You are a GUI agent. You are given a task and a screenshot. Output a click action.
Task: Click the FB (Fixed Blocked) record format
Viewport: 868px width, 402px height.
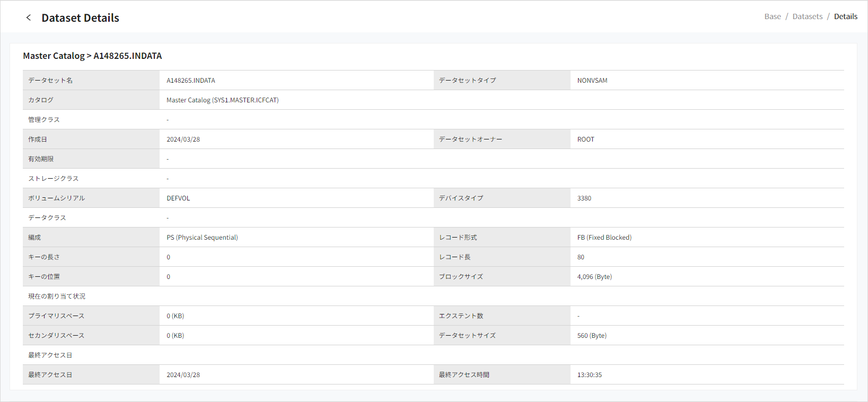[x=604, y=238]
